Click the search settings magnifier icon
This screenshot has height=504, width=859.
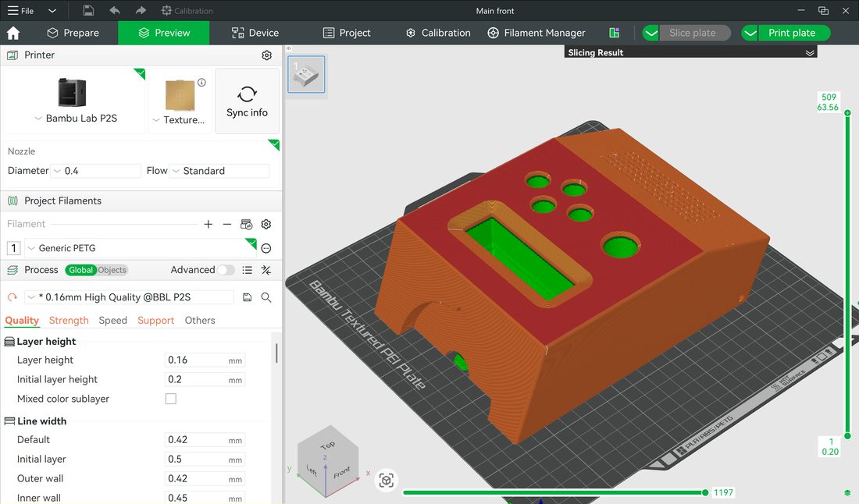(x=266, y=297)
